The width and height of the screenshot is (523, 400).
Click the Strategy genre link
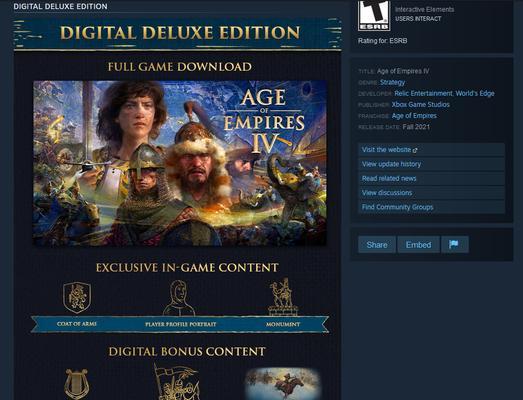tap(392, 82)
